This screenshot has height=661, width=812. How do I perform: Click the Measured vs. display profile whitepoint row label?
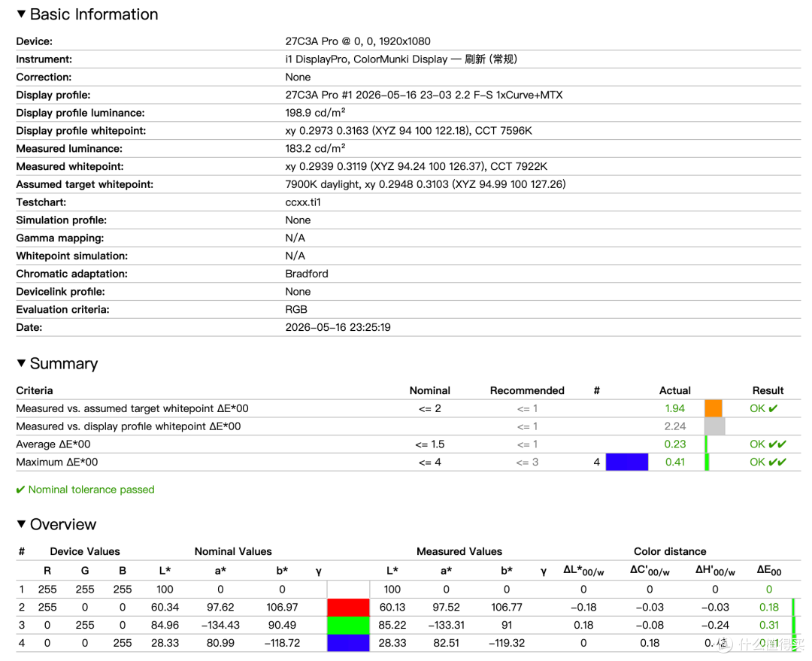coord(129,426)
